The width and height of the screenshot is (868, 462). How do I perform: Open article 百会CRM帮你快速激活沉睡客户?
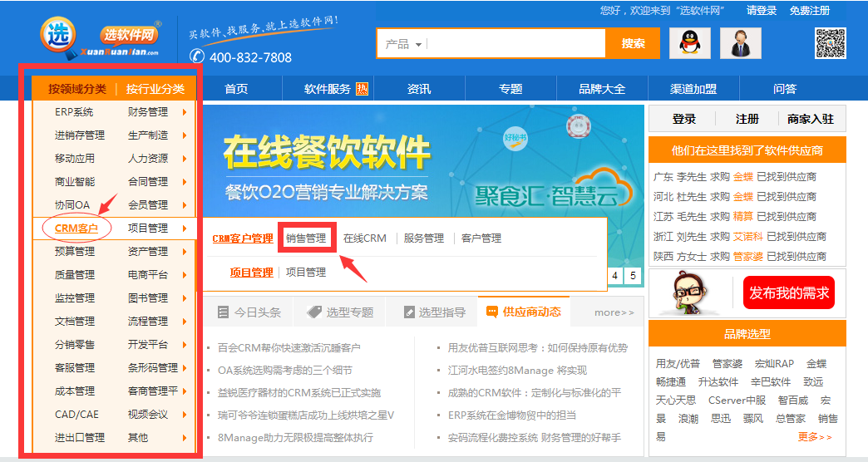[289, 347]
